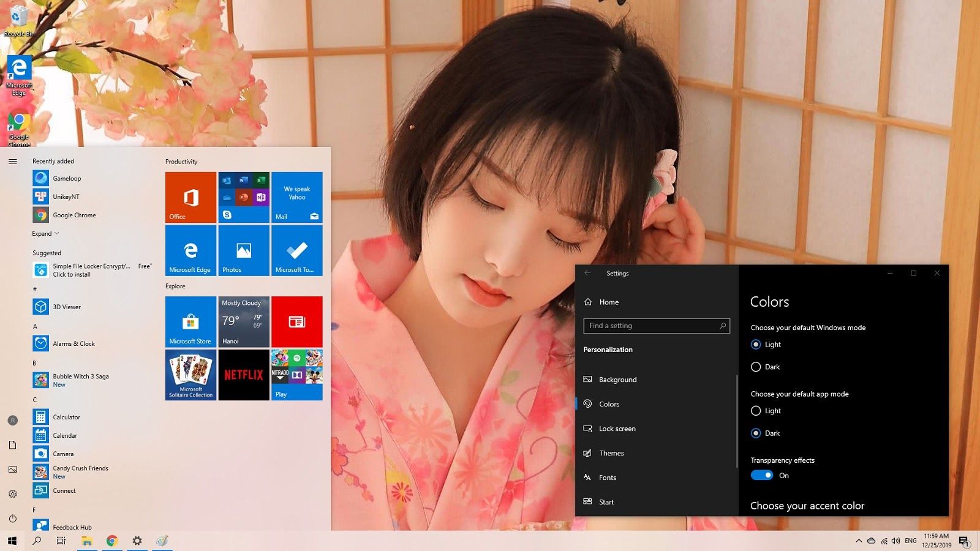The image size is (980, 551).
Task: Open the Office apps folder tile
Action: click(244, 197)
